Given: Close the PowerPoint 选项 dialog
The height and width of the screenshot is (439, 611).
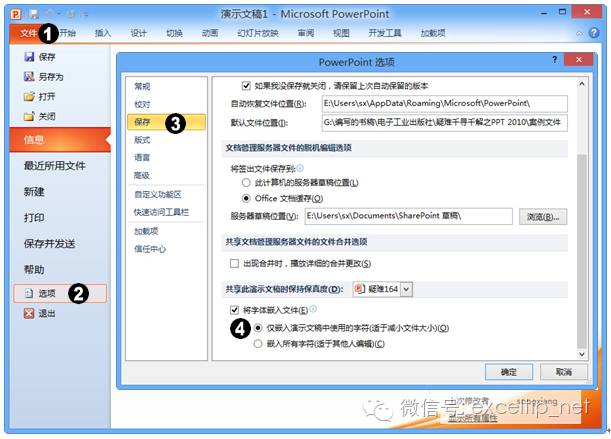Looking at the screenshot, I should 579,60.
